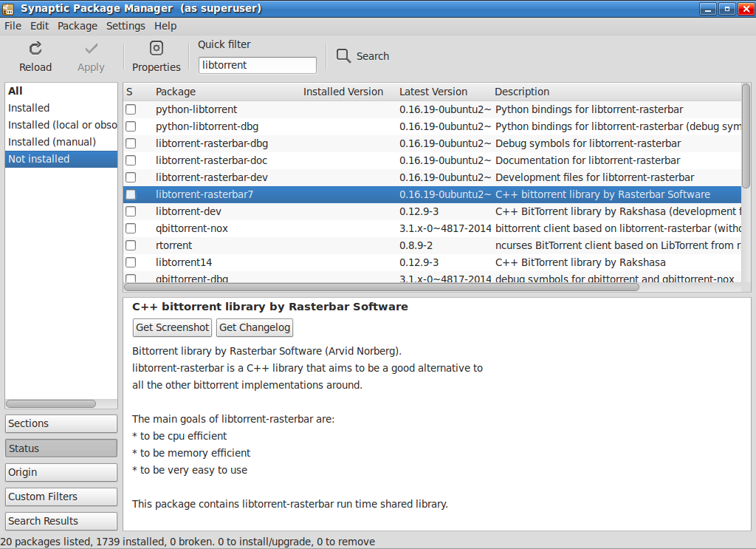756x549 pixels.
Task: Select python-libtorrent-dbg package name
Action: [207, 126]
